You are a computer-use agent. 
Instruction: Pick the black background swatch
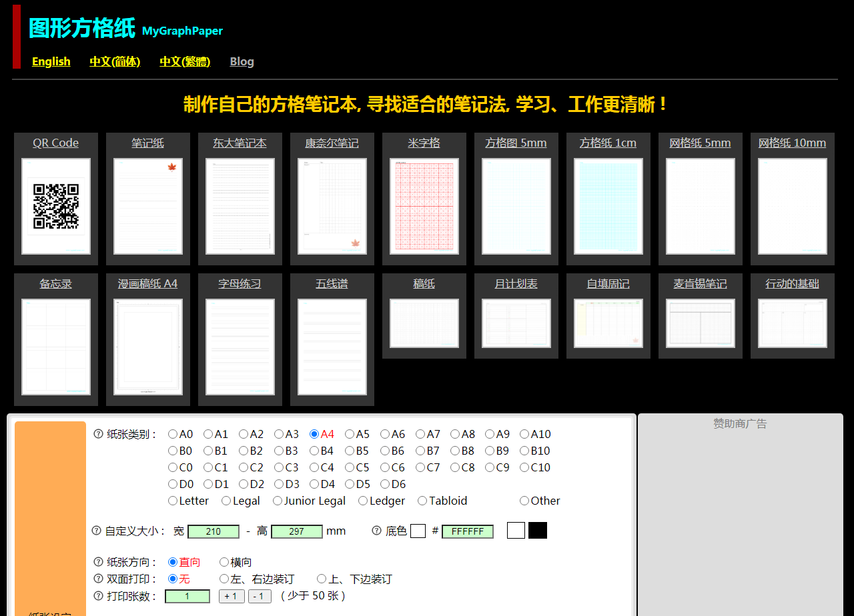click(x=538, y=530)
